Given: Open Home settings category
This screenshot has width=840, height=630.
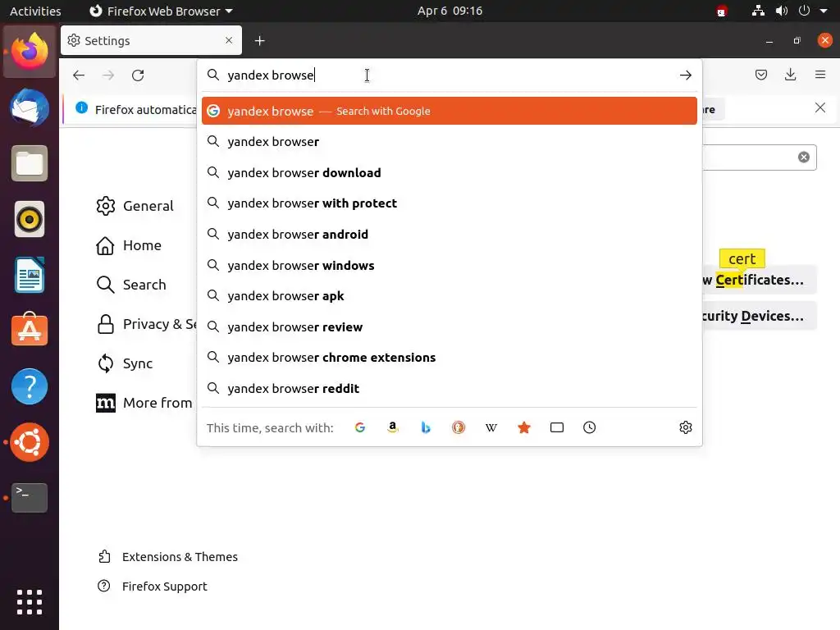Looking at the screenshot, I should 129,245.
